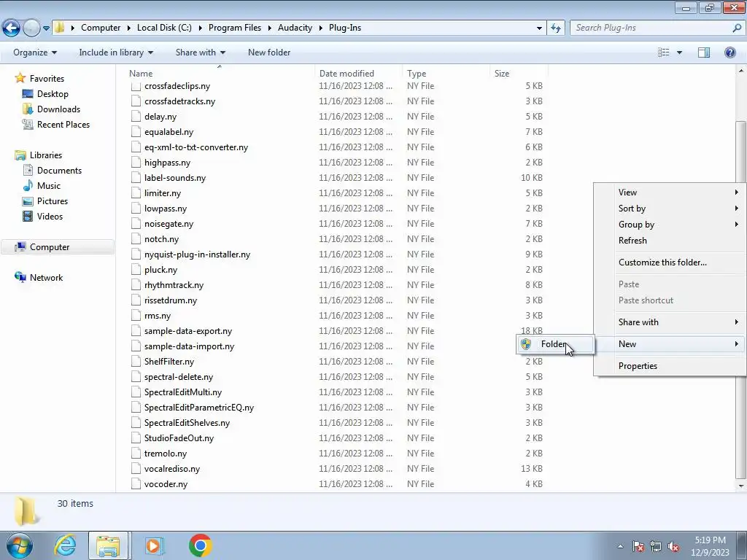This screenshot has height=560, width=747.
Task: Click the New folder toolbar button
Action: [x=268, y=52]
